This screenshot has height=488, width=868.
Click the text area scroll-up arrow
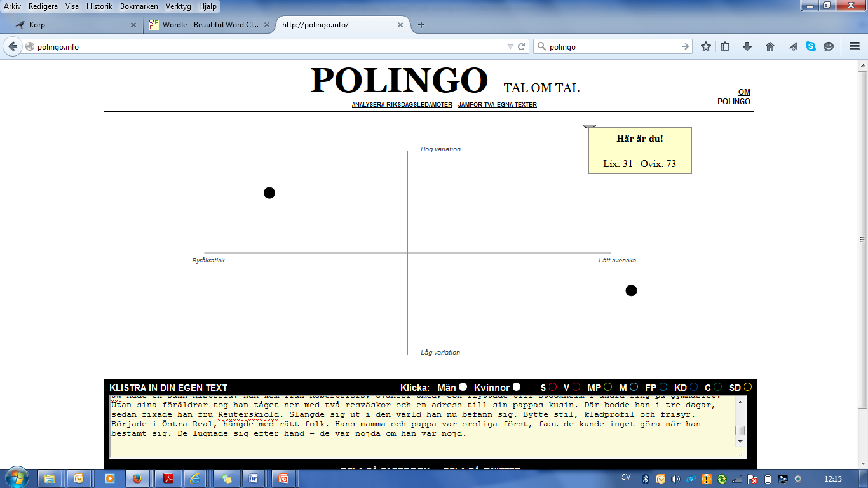pos(740,402)
